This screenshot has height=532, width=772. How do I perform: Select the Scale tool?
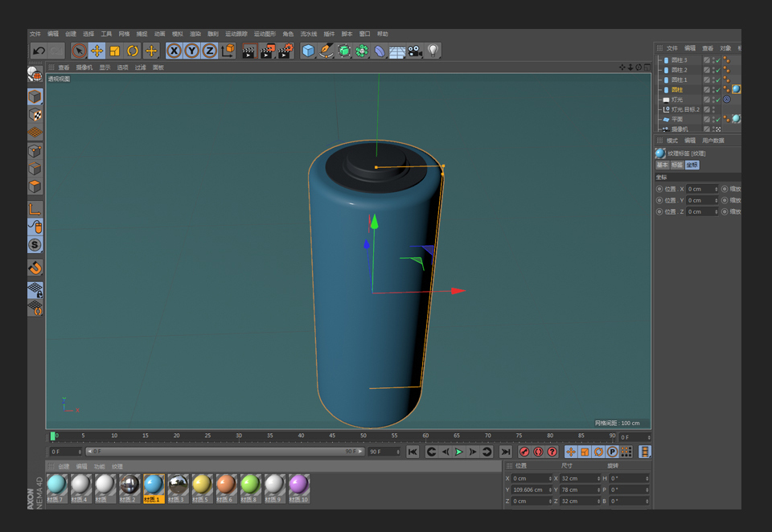coord(113,51)
